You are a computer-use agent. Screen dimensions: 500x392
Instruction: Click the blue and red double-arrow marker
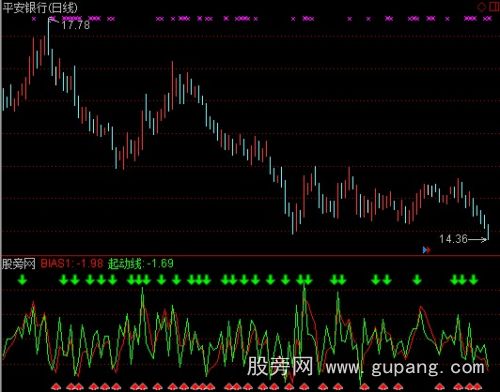[x=426, y=250]
